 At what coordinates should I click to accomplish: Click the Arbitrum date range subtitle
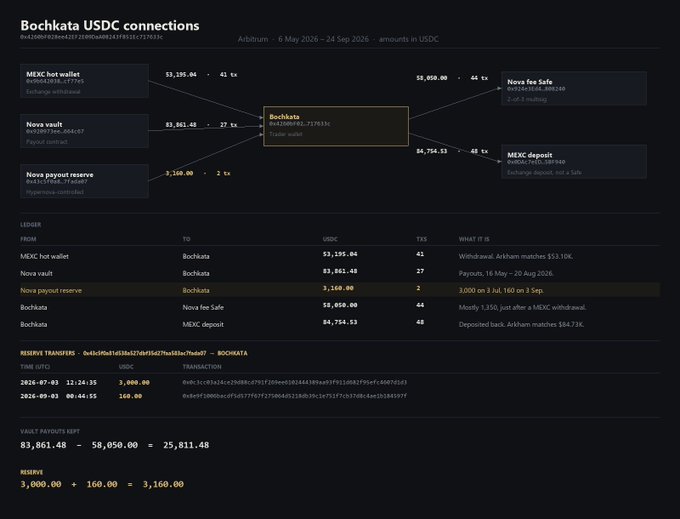coord(338,39)
